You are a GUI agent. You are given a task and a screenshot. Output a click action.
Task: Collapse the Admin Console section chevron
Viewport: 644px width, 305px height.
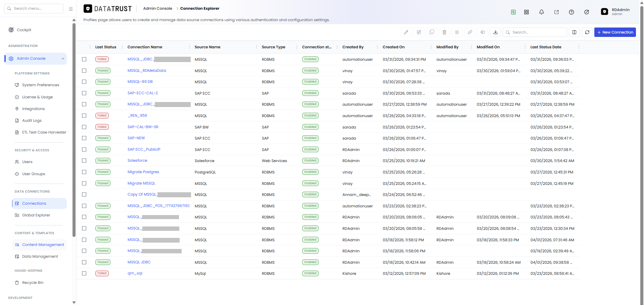[x=63, y=58]
